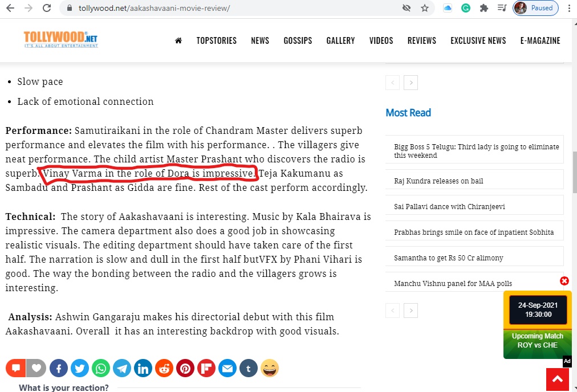Share on Twitter icon
577x392 pixels.
point(80,368)
